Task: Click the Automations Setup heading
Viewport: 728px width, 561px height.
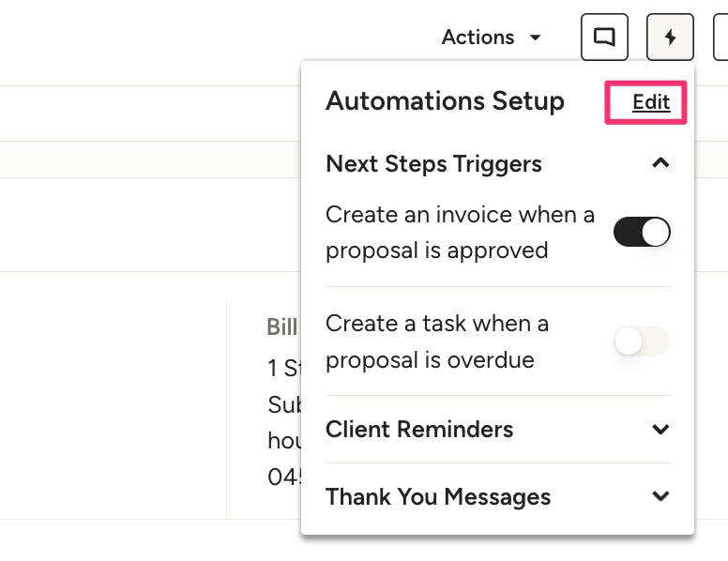Action: [445, 101]
